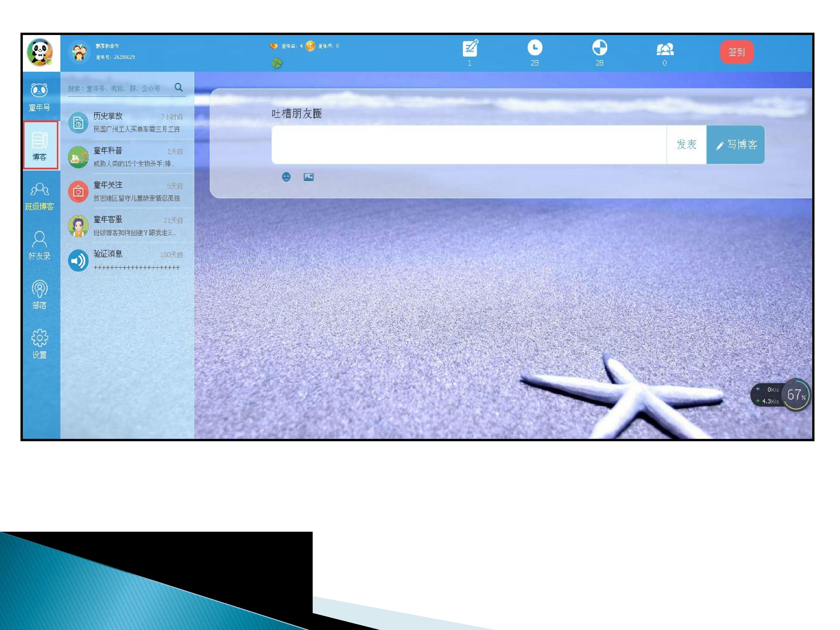Click the blog notes icon in header
Image resolution: width=840 pixels, height=630 pixels.
pyautogui.click(x=470, y=48)
